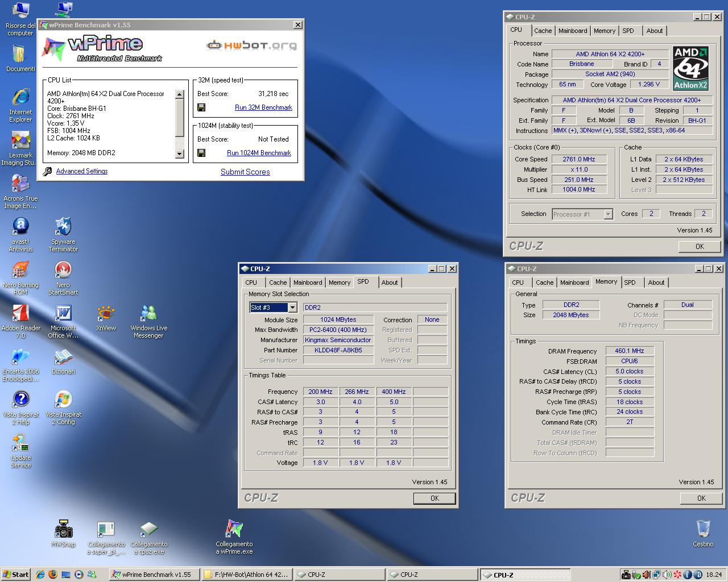728x582 pixels.
Task: Click the HWBOT.org logo in wPrime
Action: point(251,45)
